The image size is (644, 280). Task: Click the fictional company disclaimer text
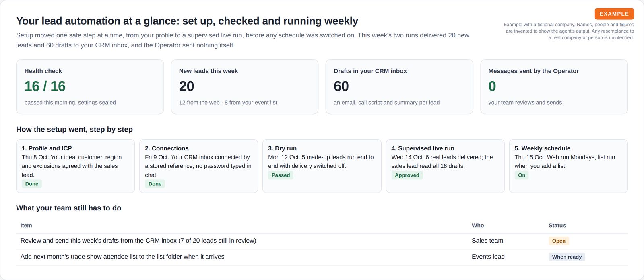pyautogui.click(x=569, y=31)
